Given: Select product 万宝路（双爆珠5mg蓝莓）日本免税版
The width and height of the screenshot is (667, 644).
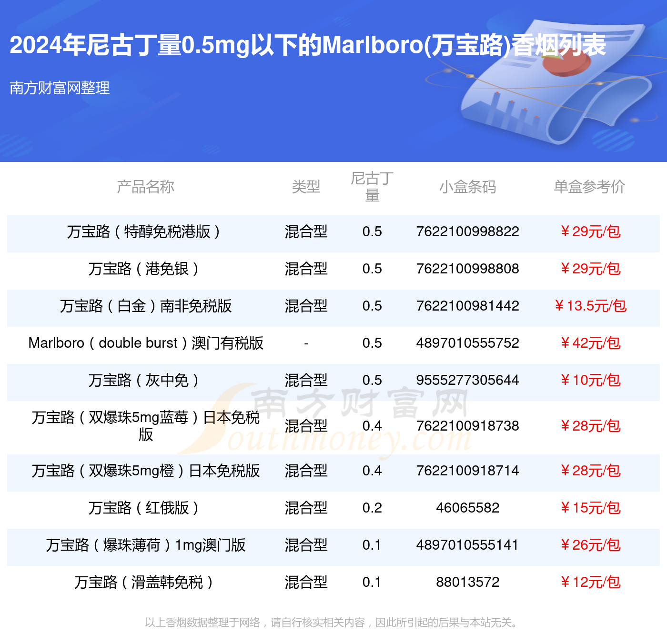Looking at the screenshot, I should [x=146, y=426].
